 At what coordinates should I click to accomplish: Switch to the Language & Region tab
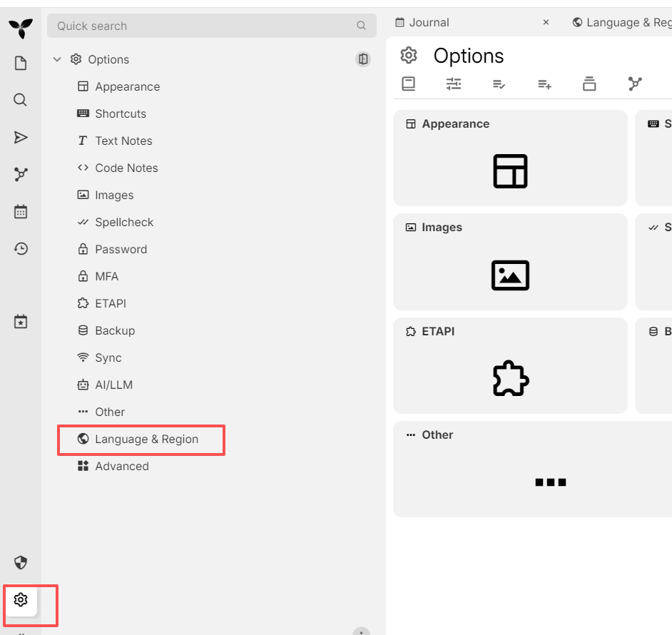tap(622, 22)
